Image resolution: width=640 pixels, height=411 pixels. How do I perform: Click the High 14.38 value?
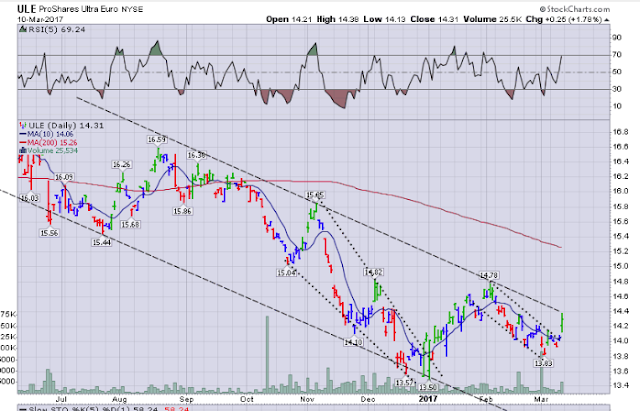[337, 19]
